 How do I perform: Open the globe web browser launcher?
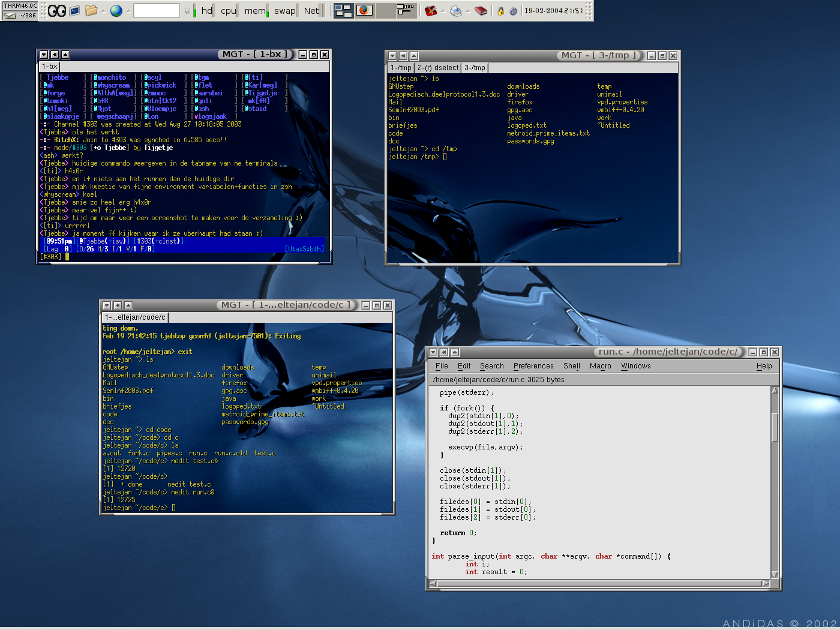coord(116,11)
